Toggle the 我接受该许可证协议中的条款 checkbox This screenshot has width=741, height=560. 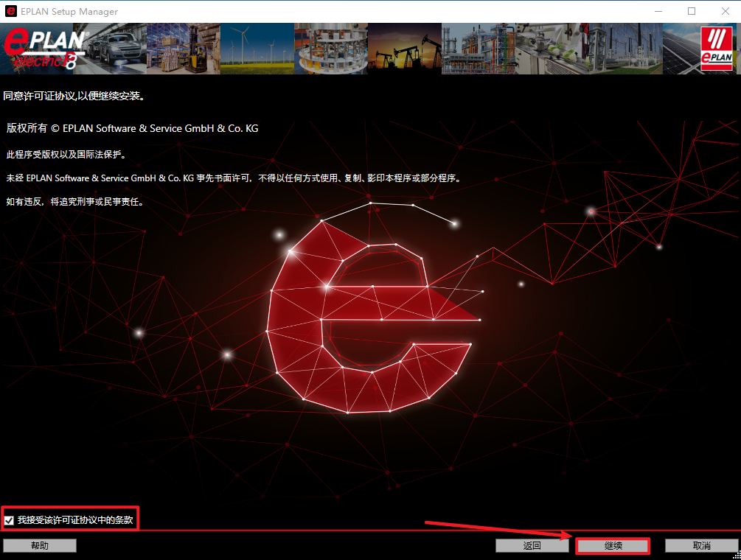point(9,520)
